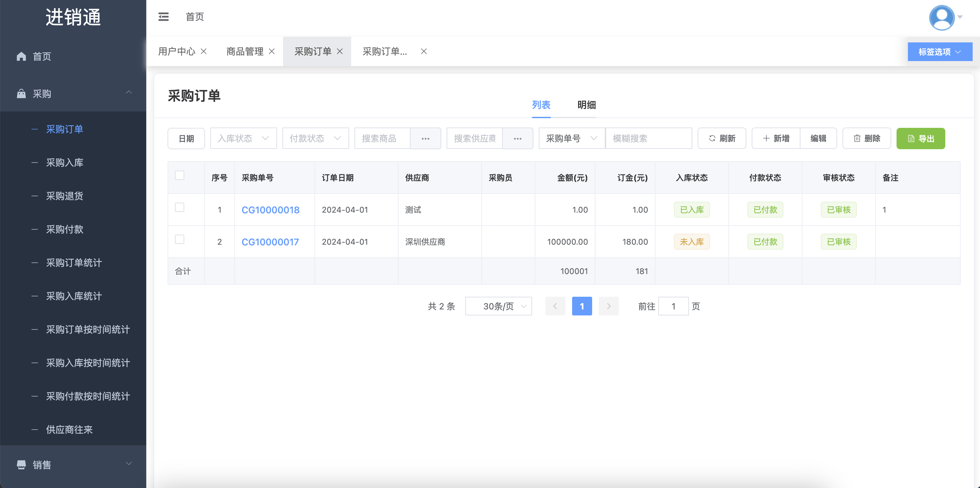
Task: Open 采购退货 in the sidebar
Action: pyautogui.click(x=65, y=196)
